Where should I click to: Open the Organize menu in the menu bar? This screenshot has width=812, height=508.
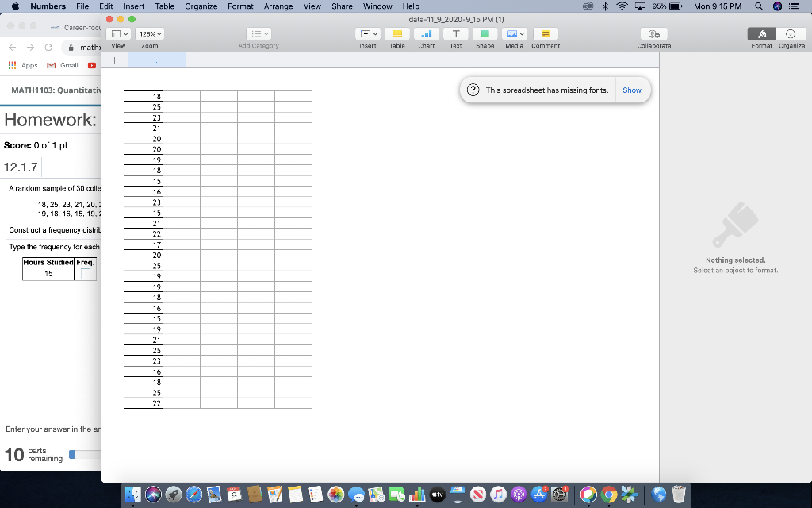(201, 6)
